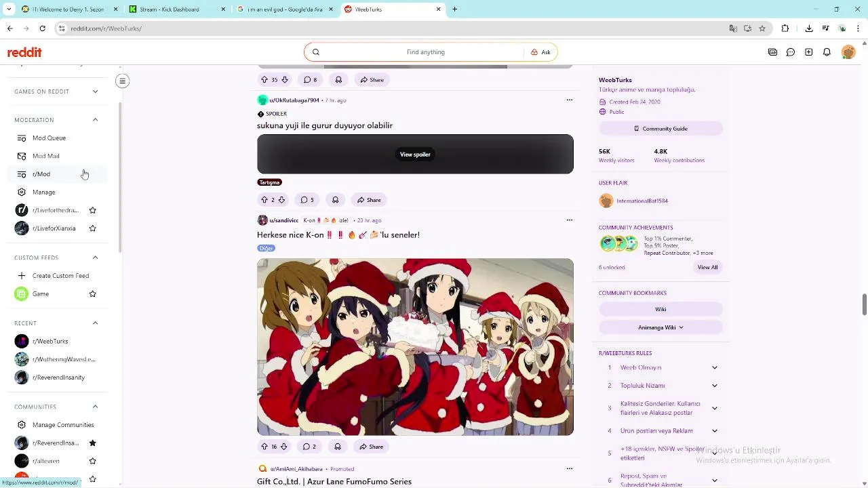Expand rule 4 Ürün postları veya Reklam
The width and height of the screenshot is (868, 488).
point(714,431)
